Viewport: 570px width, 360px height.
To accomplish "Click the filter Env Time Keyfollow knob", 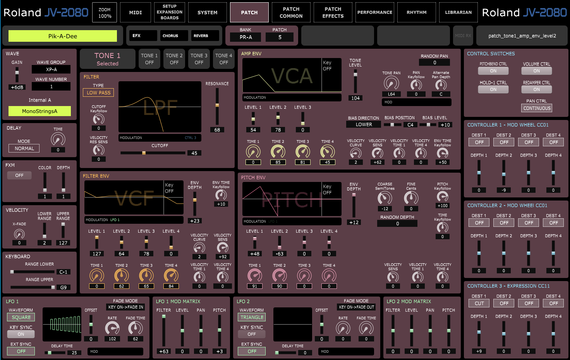I will [x=221, y=195].
